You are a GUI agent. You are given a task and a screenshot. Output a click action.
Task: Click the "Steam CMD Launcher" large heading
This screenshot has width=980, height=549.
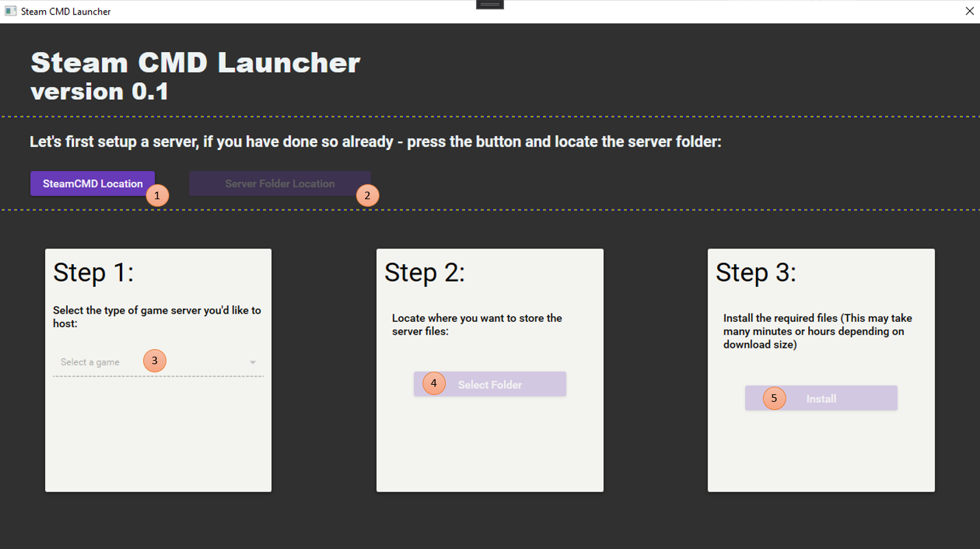[x=195, y=63]
